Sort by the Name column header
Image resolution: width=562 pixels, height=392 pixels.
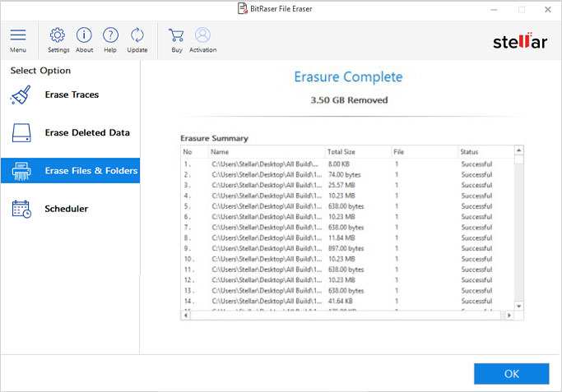267,152
